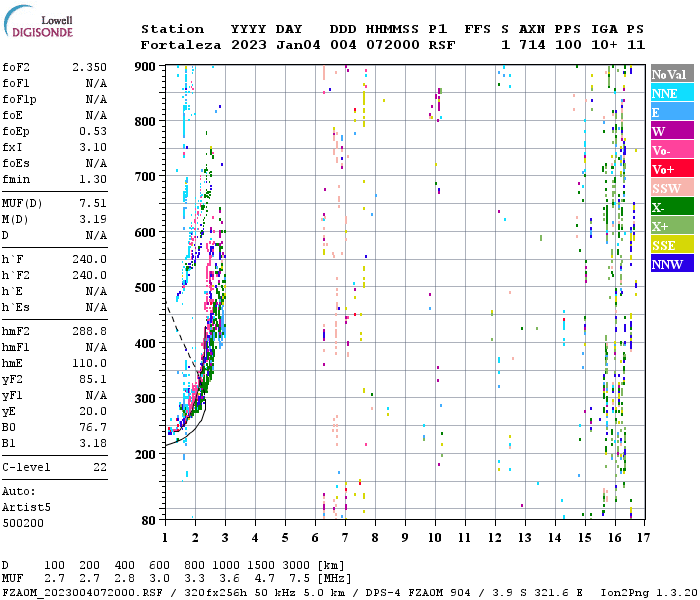The image size is (700, 600).
Task: Click the PPS value 100
Action: pyautogui.click(x=568, y=45)
